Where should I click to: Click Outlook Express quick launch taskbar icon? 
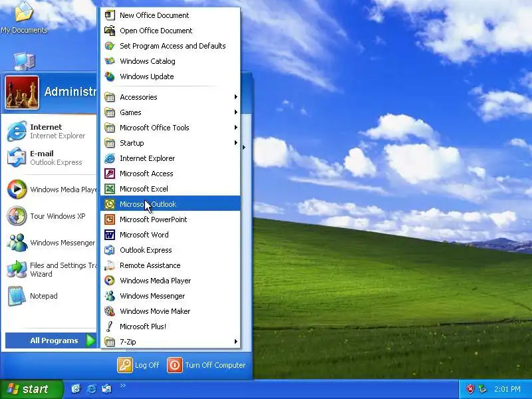pyautogui.click(x=106, y=388)
